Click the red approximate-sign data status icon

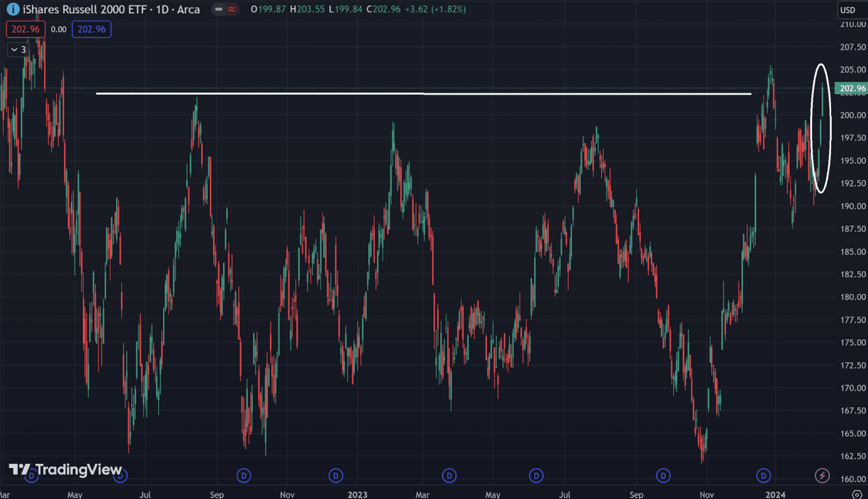coord(232,9)
